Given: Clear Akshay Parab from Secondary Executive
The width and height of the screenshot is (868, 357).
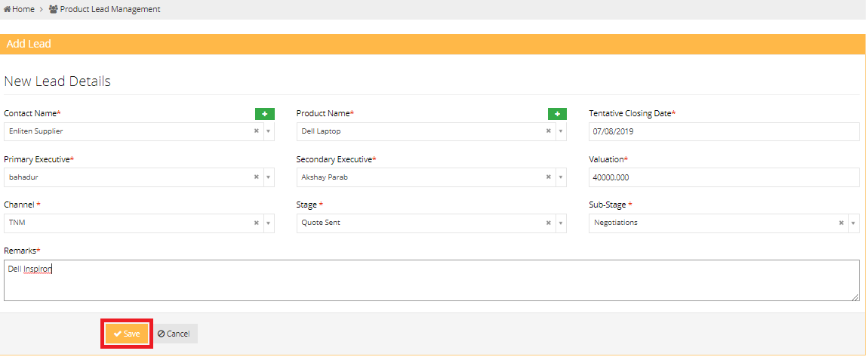Looking at the screenshot, I should pos(549,177).
